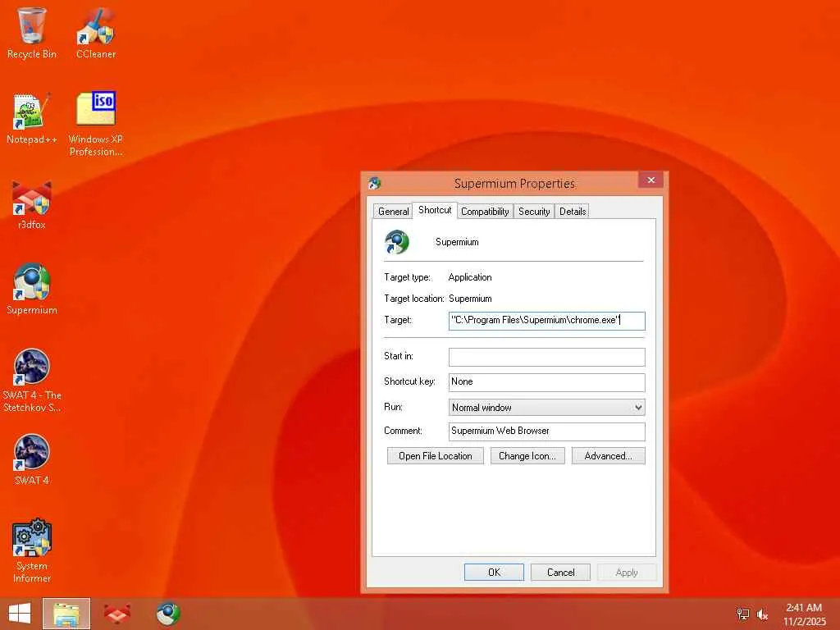This screenshot has width=840, height=630.
Task: Click the empty Start in field
Action: click(x=547, y=357)
